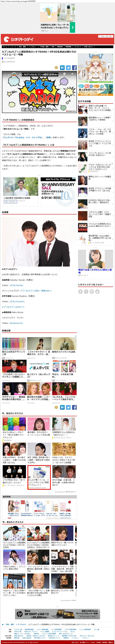Viewport: 115px width, 644px height.
Task: Open @mahomorita Twitter link
Action: (16, 323)
